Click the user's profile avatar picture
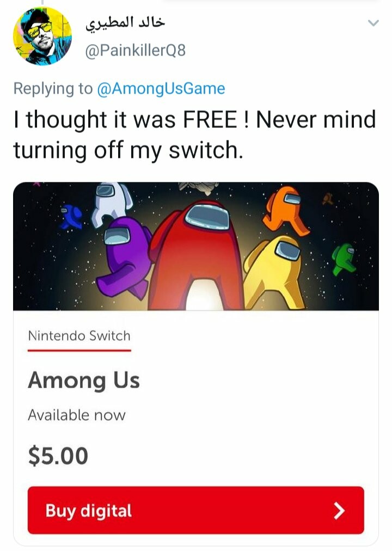The height and width of the screenshot is (551, 392). [x=42, y=36]
